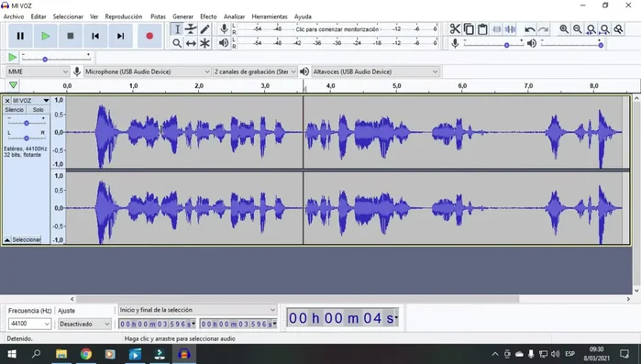The width and height of the screenshot is (641, 364).
Task: Pause playback with the Pause button
Action: coord(20,36)
